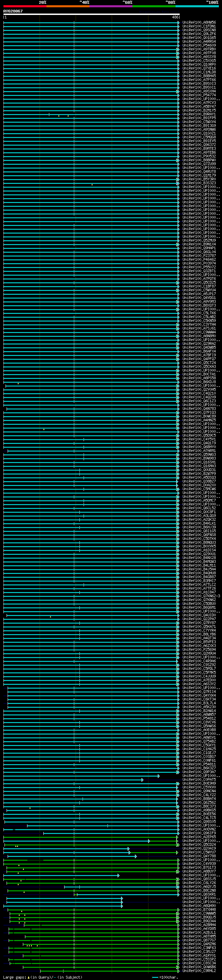This screenshot has height=980, width=222.
Task: Click UniRef100_P54811 label
Action: tap(199, 764)
